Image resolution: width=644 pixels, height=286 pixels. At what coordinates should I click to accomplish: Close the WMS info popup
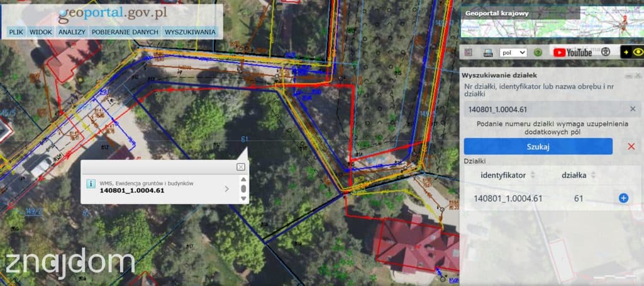(241, 167)
